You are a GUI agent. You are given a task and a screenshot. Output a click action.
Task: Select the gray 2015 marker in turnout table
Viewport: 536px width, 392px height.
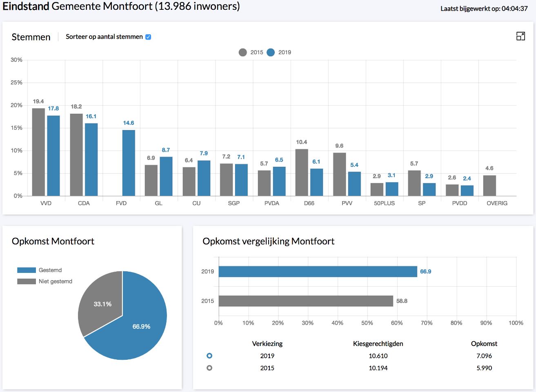tap(209, 368)
